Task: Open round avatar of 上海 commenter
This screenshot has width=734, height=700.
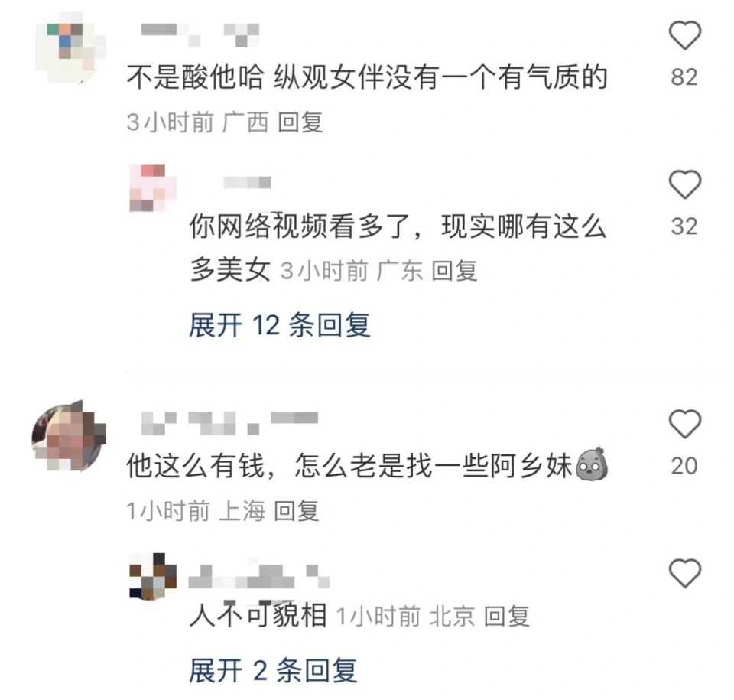Action: coord(69,436)
